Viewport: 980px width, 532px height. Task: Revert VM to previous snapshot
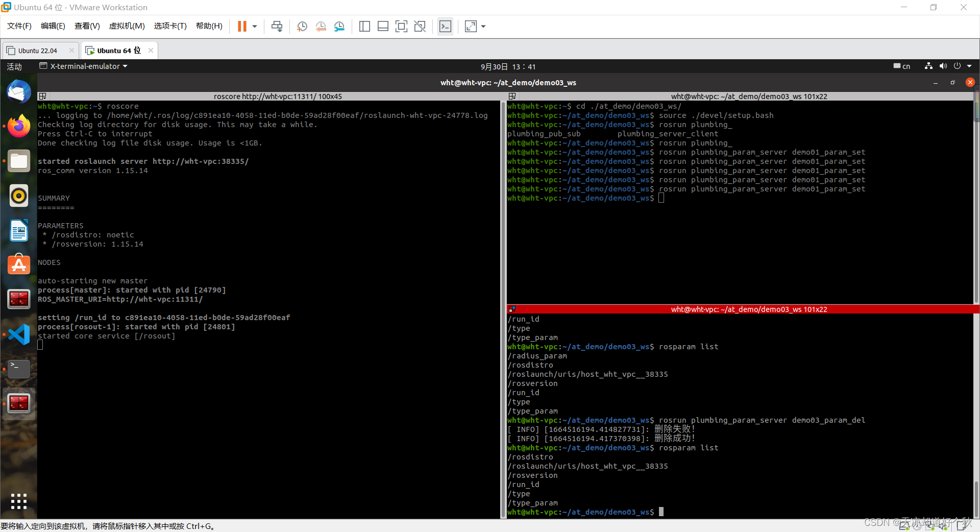pos(321,26)
